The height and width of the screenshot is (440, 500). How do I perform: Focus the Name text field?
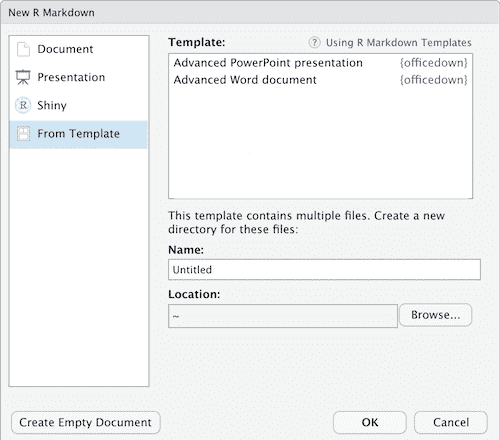pyautogui.click(x=324, y=270)
